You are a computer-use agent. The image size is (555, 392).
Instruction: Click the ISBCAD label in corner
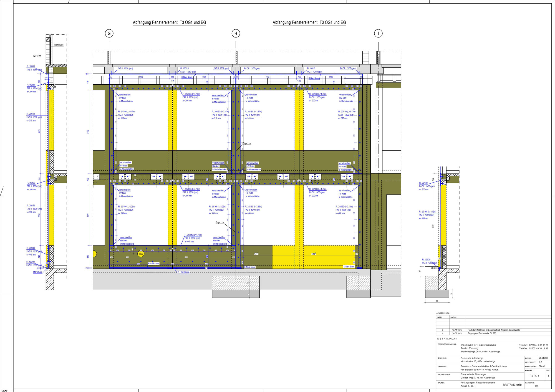click(x=4, y=391)
